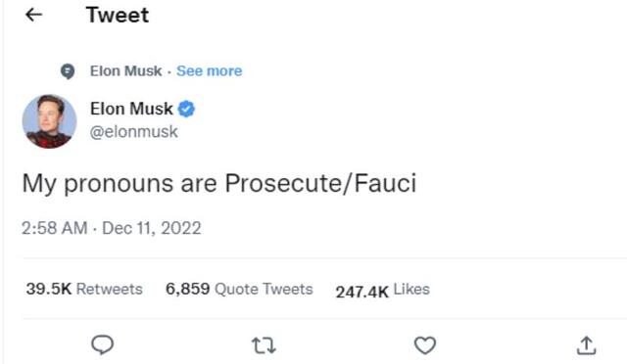Retweet using the arrows icon
Image resolution: width=627 pixels, height=364 pixels.
pyautogui.click(x=264, y=345)
